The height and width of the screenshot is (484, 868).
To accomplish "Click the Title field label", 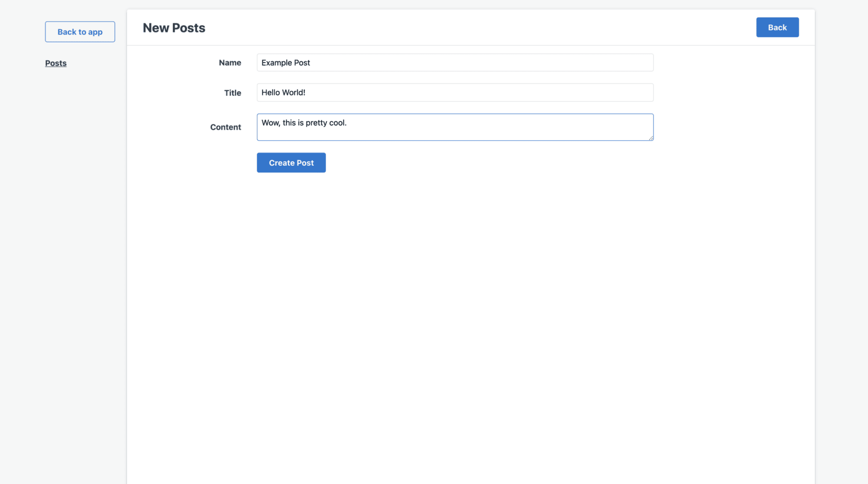I will (x=233, y=92).
